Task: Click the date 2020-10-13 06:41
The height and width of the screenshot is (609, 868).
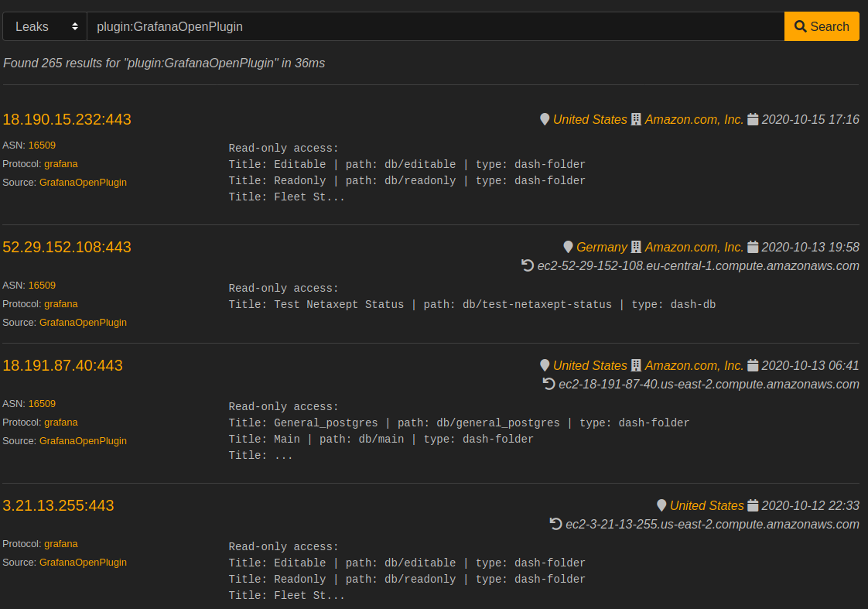Action: 811,366
